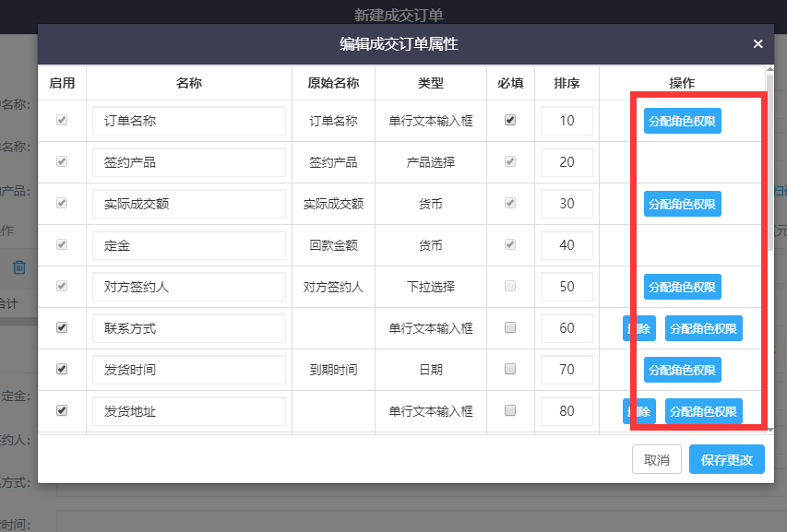Click 分配角色权限 for 对方签约人 row

(682, 287)
